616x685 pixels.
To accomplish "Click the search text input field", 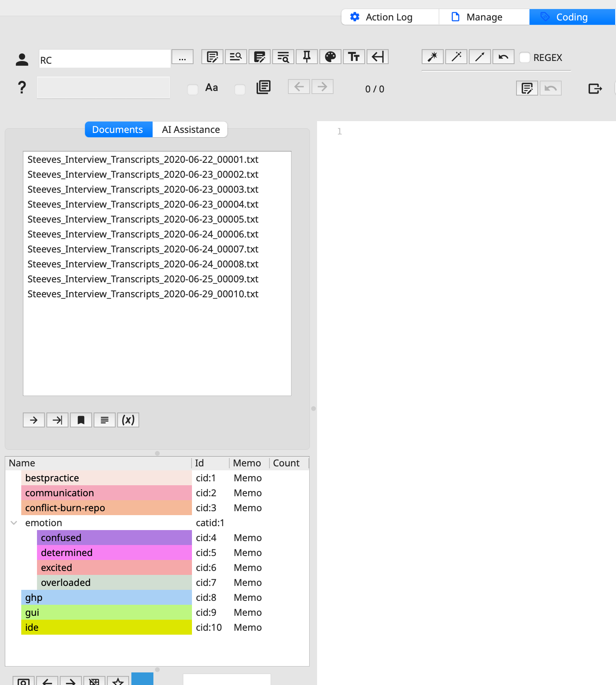I will tap(103, 87).
